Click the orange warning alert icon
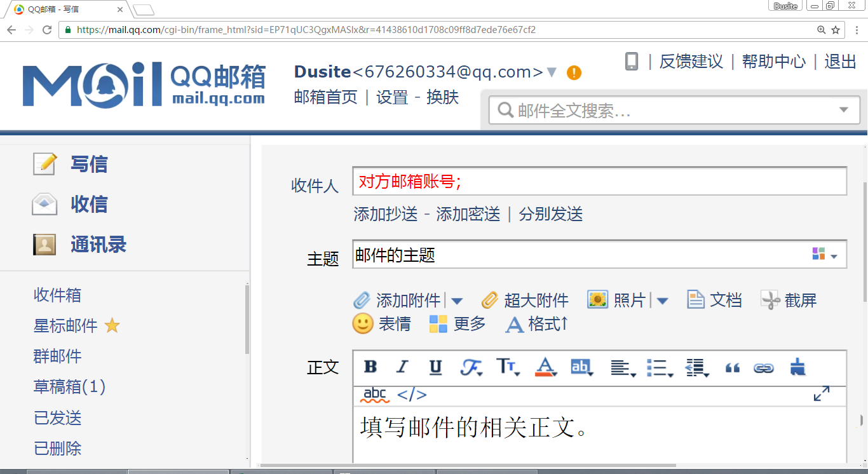 tap(574, 72)
